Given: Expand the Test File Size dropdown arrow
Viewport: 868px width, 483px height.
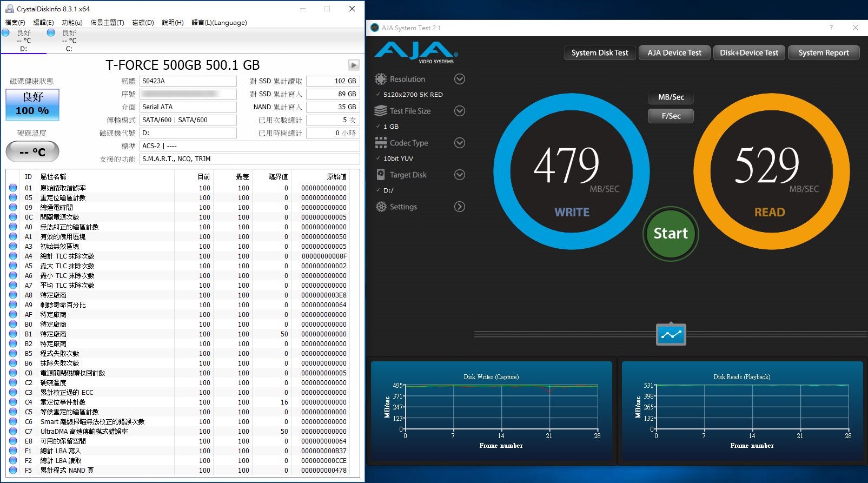Looking at the screenshot, I should tap(460, 111).
